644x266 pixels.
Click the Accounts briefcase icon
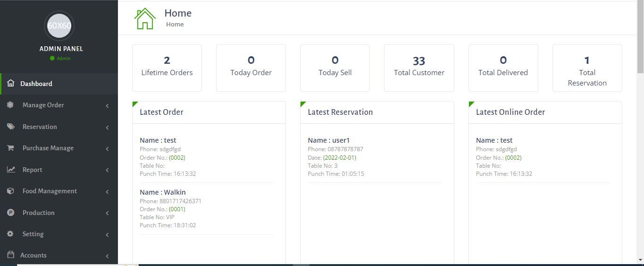[x=10, y=255]
